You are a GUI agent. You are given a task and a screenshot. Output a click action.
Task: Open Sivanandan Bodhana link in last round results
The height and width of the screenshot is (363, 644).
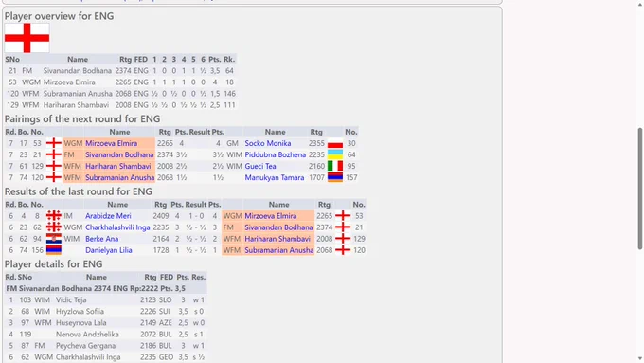pyautogui.click(x=278, y=227)
